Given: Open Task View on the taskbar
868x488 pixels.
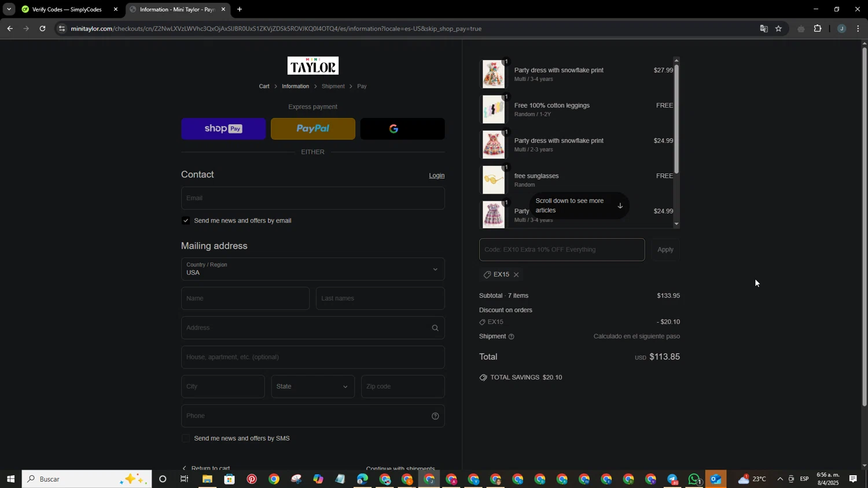Looking at the screenshot, I should 185,479.
